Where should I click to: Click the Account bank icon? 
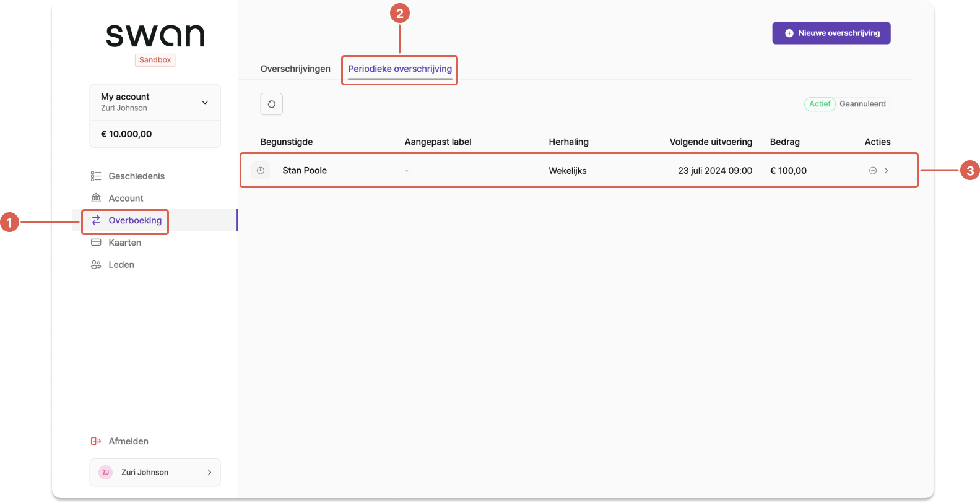96,198
